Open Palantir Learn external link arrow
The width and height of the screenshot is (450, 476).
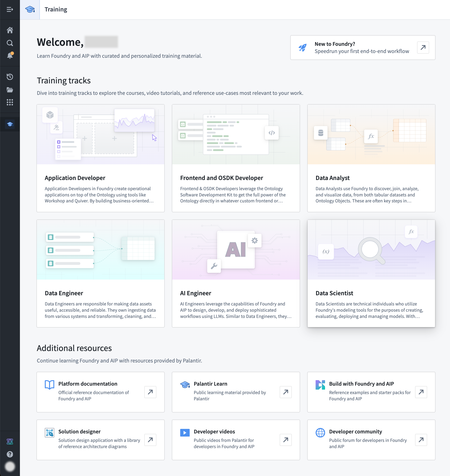[286, 392]
